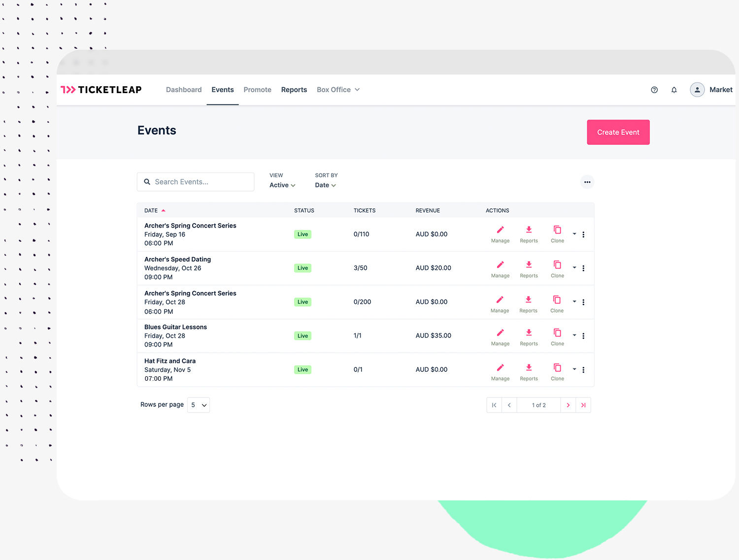Open the Promote section

click(x=257, y=90)
